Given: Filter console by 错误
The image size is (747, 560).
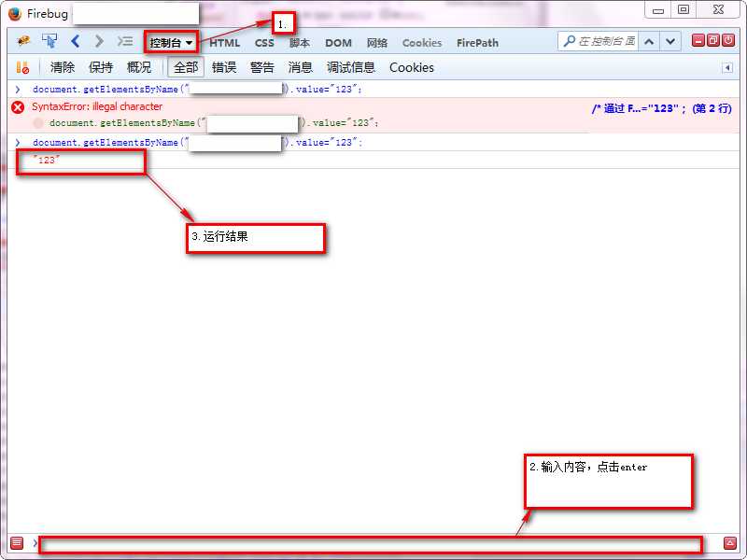Looking at the screenshot, I should 224,67.
